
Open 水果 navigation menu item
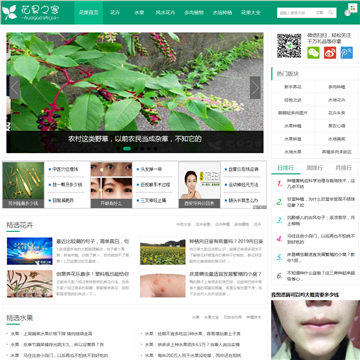pyautogui.click(x=139, y=13)
